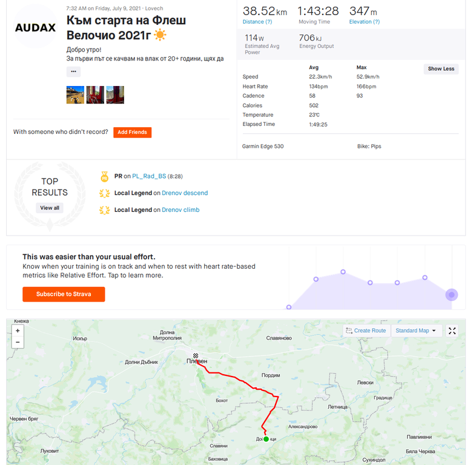476x465 pixels.
Task: Open the Standard Map dropdown
Action: tap(415, 331)
